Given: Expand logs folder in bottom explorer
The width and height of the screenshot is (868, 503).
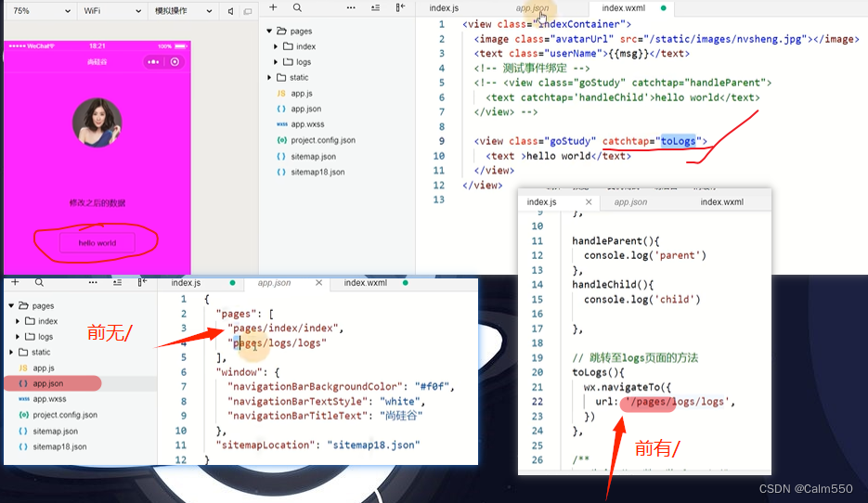Looking at the screenshot, I should point(18,337).
